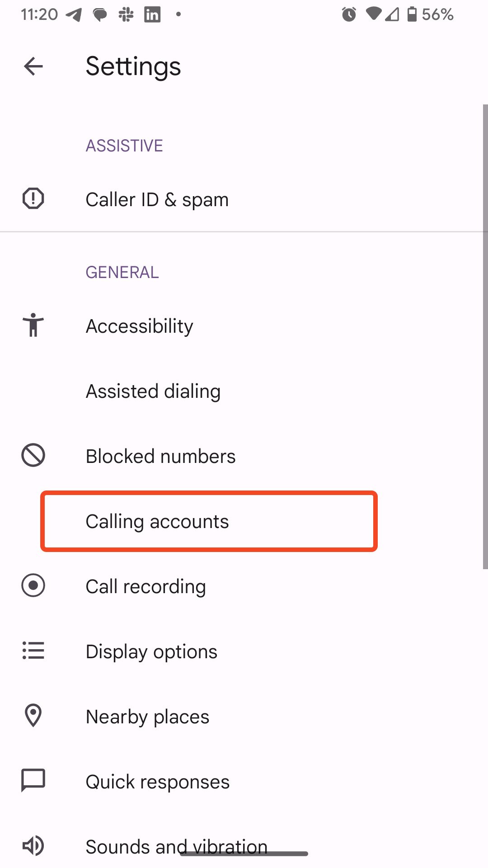Tap the Blocked numbers prohibition icon

click(33, 455)
